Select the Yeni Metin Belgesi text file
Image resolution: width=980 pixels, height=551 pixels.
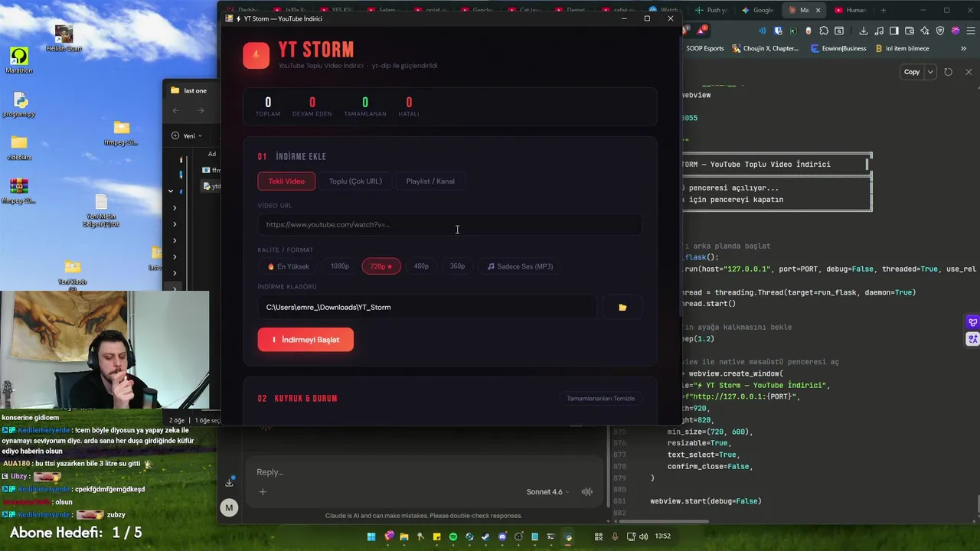click(101, 212)
